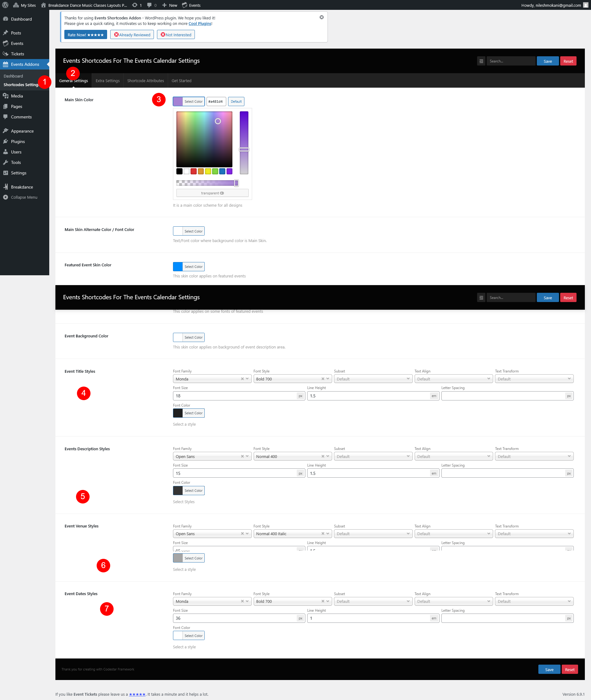Click the Breakdance sidebar icon
This screenshot has height=700, width=591.
click(x=6, y=187)
